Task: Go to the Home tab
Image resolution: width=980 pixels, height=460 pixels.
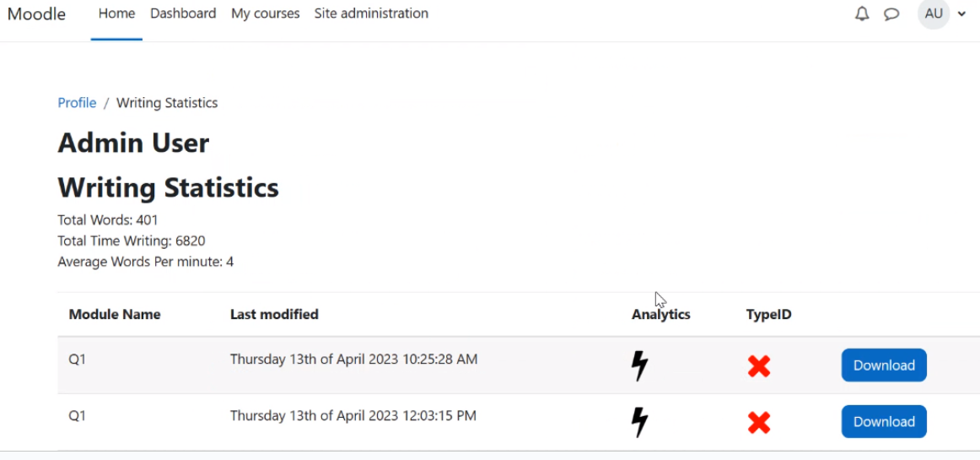Action: click(116, 14)
